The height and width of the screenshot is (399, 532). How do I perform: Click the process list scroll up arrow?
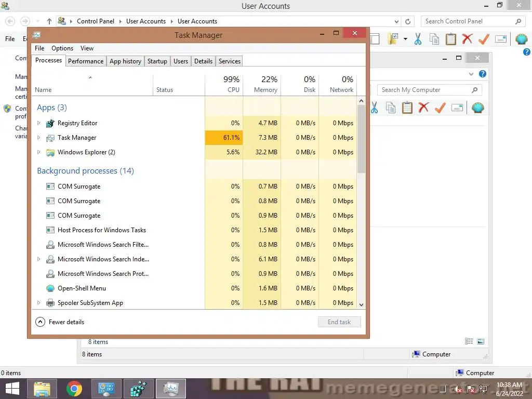pos(362,101)
